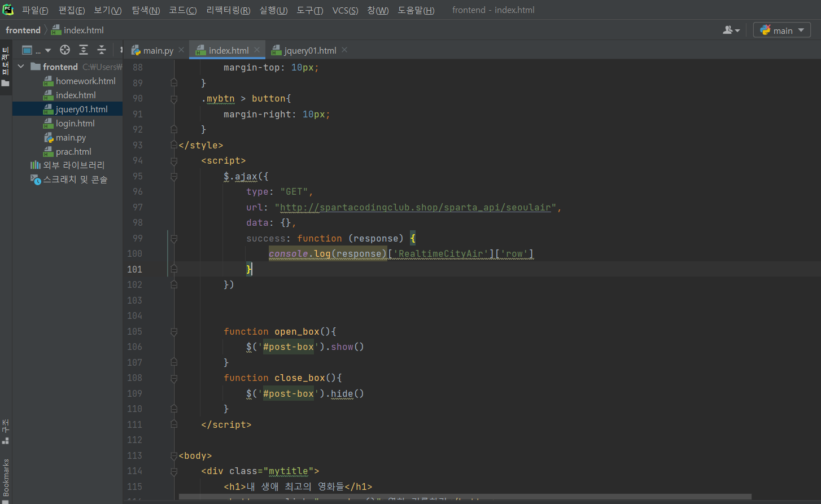Click the login.html file icon
This screenshot has height=504, width=821.
(49, 123)
